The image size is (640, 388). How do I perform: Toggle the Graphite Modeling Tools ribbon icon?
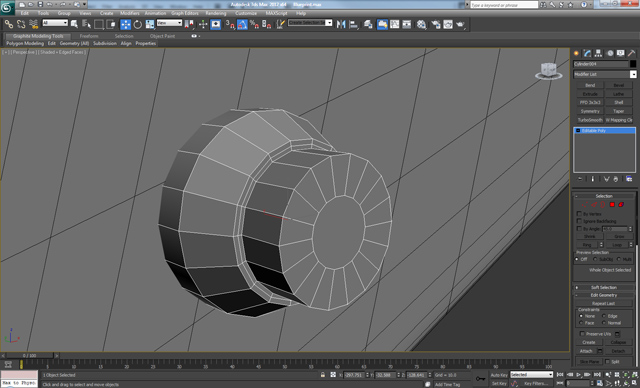(x=382, y=24)
